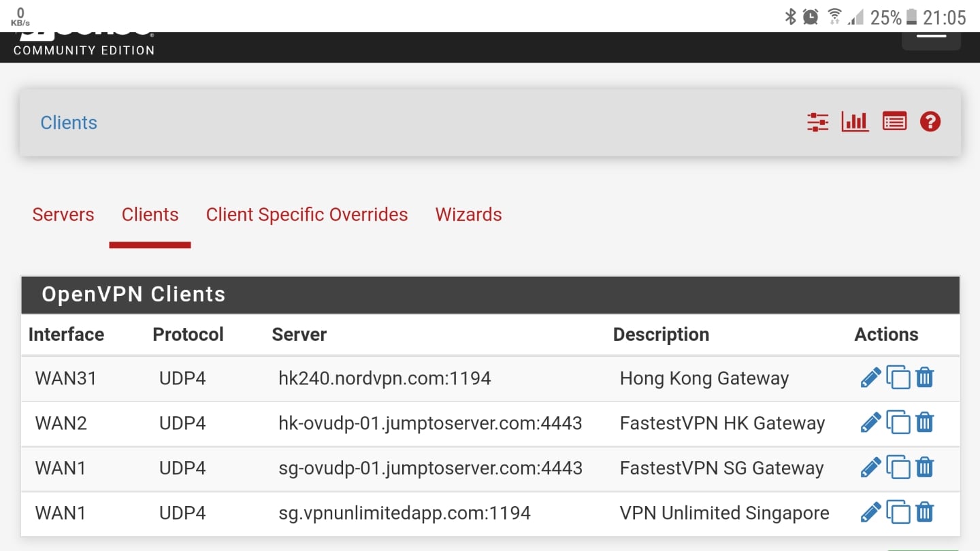980x551 pixels.
Task: Open related settings sliders icon
Action: (817, 122)
